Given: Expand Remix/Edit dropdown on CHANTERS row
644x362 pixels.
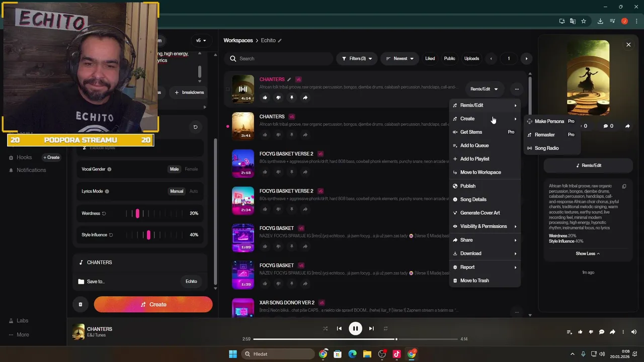Looking at the screenshot, I should tap(484, 89).
